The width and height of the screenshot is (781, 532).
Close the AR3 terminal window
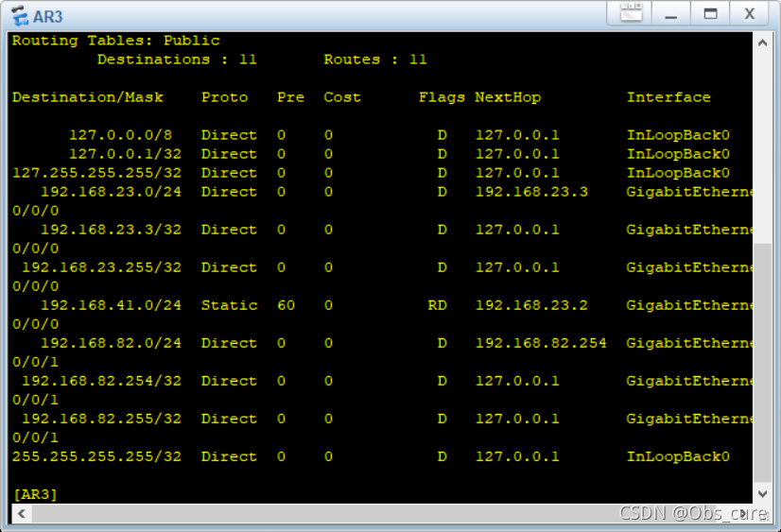[x=749, y=14]
